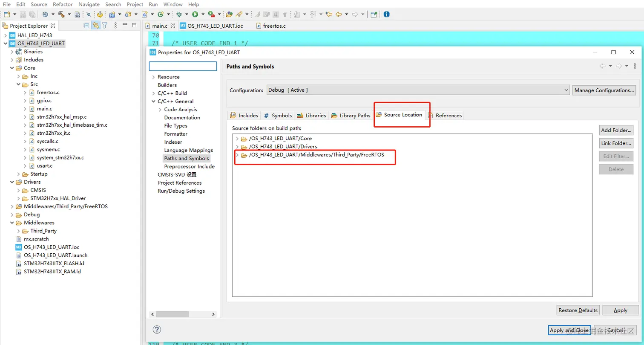The image size is (644, 345).
Task: Expand the Binaries node in Project Explorer
Action: tap(12, 52)
